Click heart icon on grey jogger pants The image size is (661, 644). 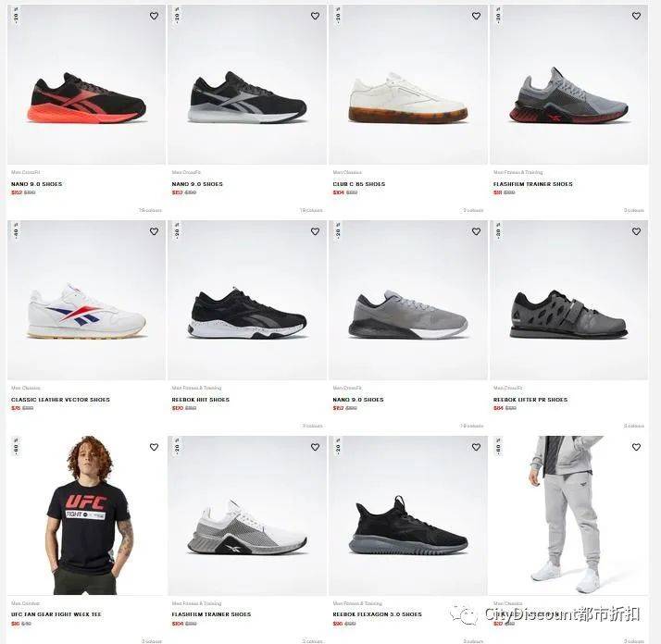(637, 447)
